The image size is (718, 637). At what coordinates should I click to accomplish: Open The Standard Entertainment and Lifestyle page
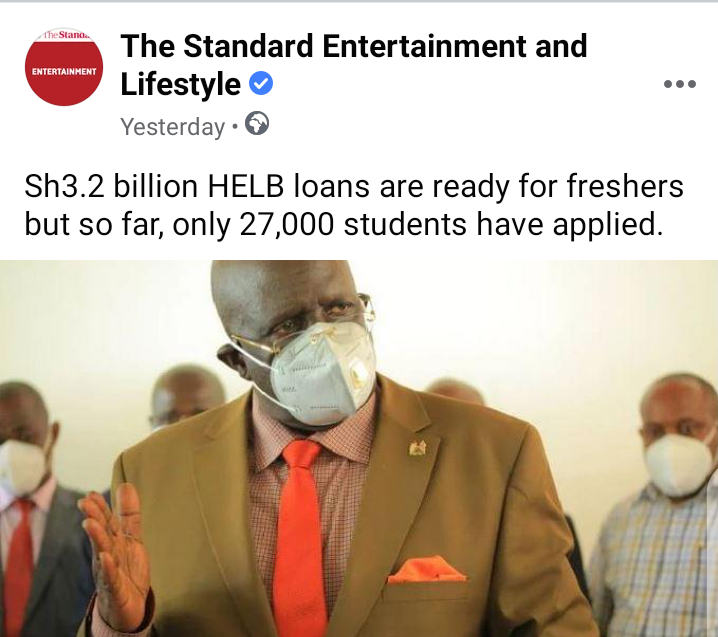coord(354,65)
